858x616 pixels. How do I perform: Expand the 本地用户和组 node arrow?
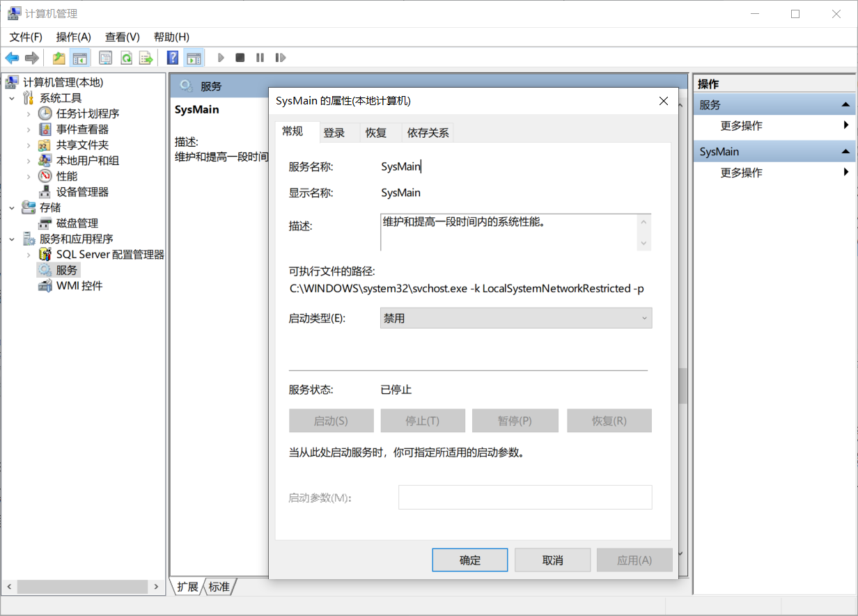tap(29, 161)
